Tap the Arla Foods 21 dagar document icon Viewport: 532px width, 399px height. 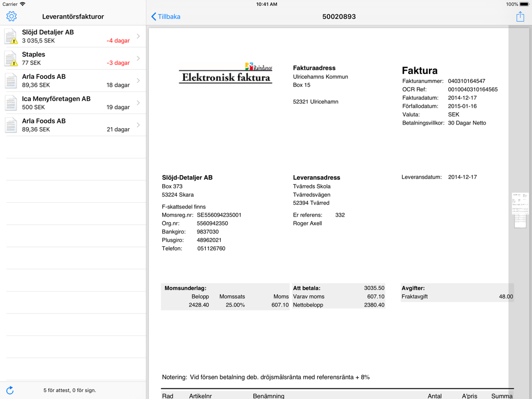pyautogui.click(x=11, y=125)
